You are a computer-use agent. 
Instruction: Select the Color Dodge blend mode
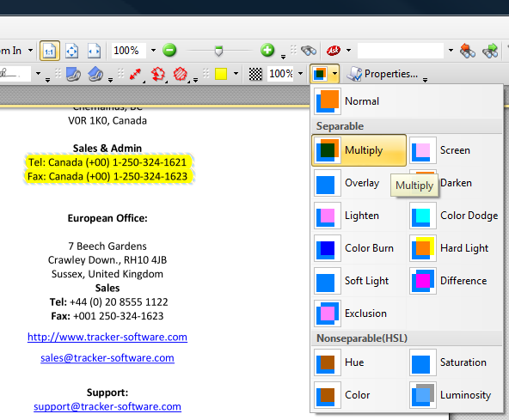(455, 216)
